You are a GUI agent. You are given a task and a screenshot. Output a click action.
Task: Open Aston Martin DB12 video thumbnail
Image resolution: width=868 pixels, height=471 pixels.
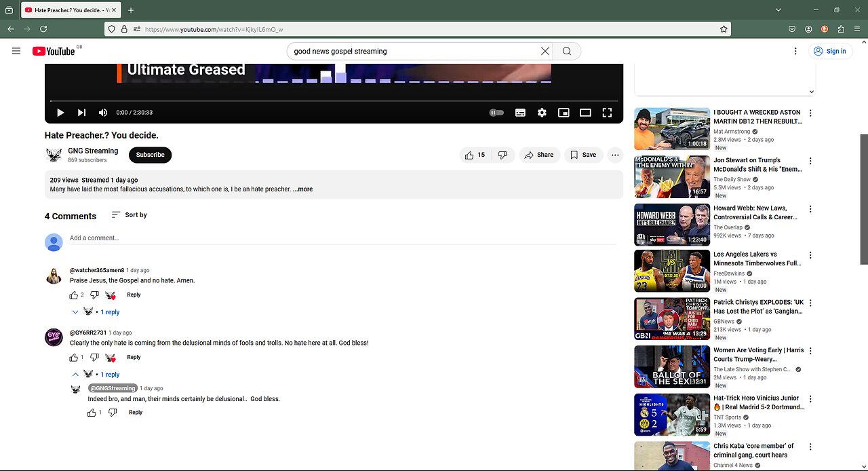point(672,128)
